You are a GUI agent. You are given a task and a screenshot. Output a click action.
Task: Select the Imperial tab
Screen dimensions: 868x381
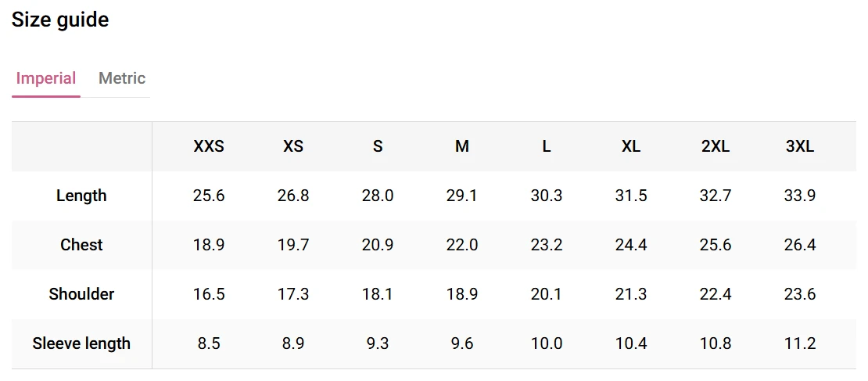click(x=46, y=78)
